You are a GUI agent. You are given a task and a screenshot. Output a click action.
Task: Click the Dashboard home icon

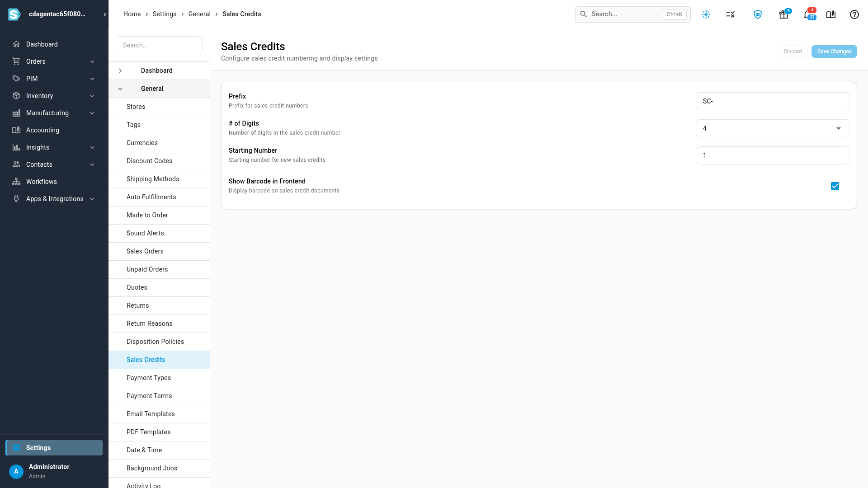(16, 44)
